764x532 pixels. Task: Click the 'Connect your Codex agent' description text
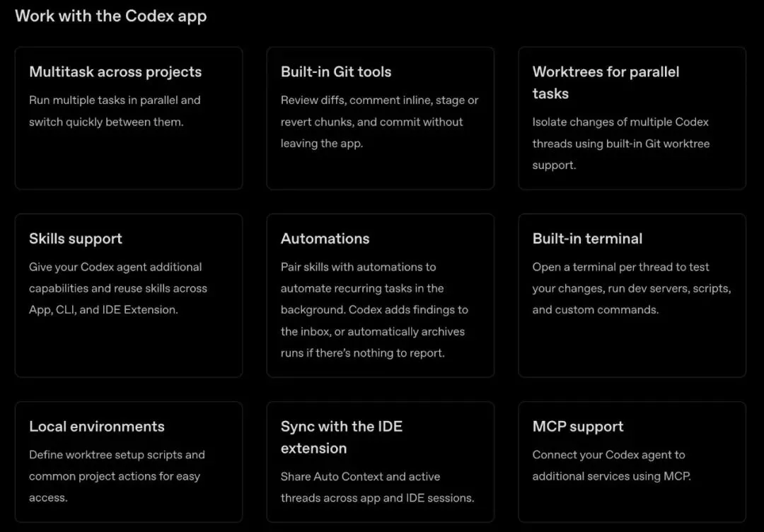[610, 466]
